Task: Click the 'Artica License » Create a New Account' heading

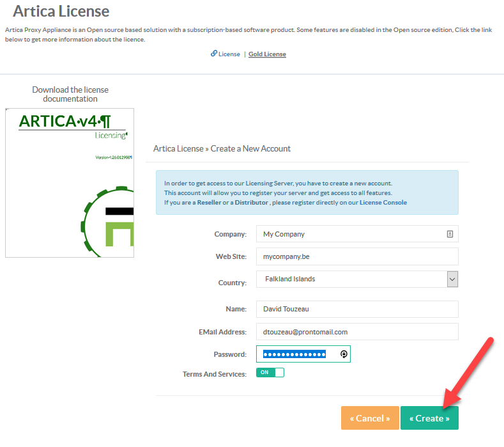Action: [x=222, y=148]
